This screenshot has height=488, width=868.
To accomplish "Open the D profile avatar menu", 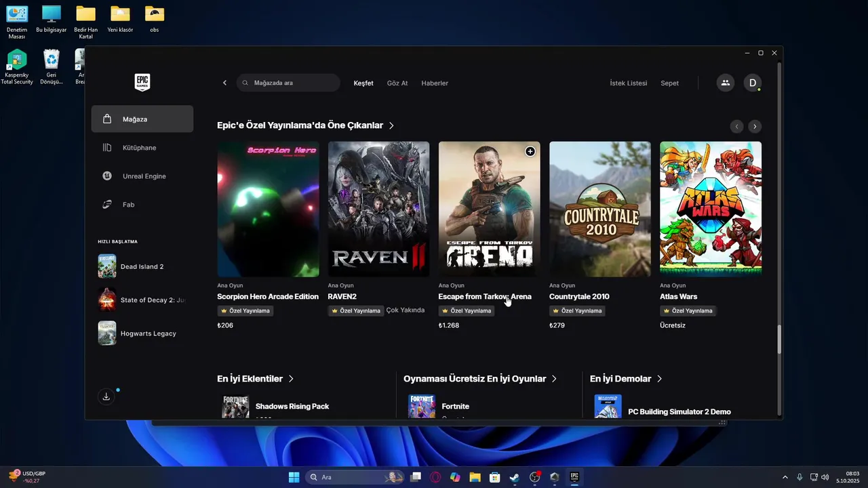I will point(752,83).
